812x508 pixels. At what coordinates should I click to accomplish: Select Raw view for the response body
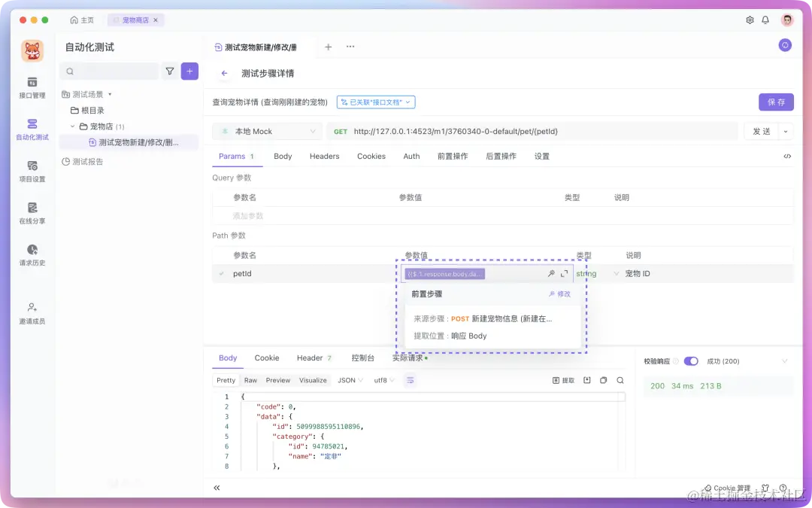click(x=250, y=380)
